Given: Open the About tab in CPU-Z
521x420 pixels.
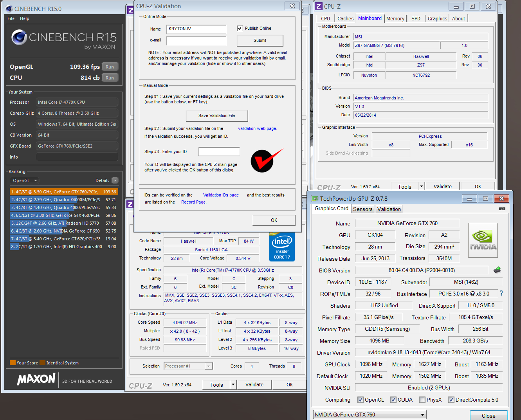Looking at the screenshot, I should coord(459,18).
